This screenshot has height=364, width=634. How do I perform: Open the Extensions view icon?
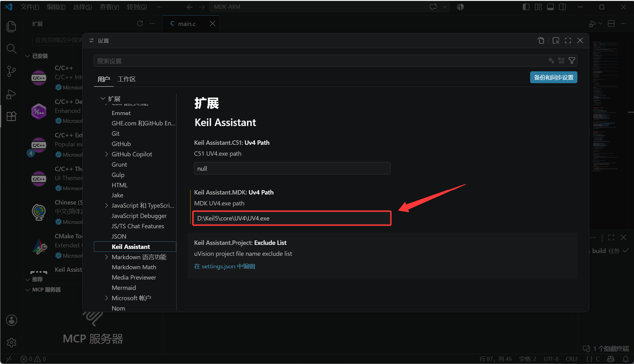click(11, 116)
